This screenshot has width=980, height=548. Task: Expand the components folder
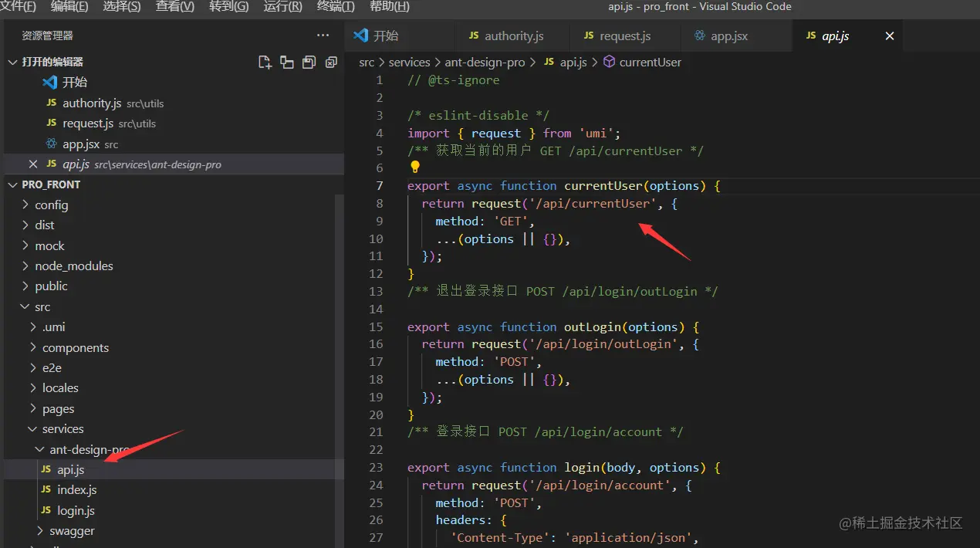pyautogui.click(x=33, y=347)
